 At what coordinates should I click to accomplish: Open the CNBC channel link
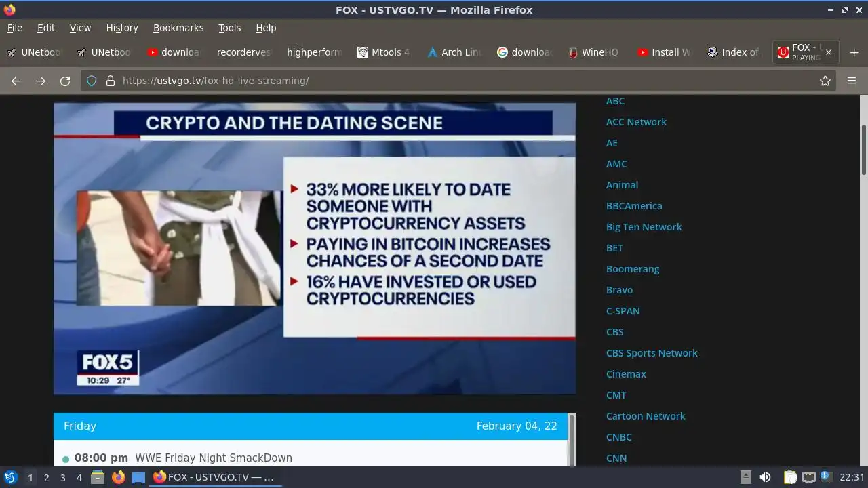coord(618,437)
